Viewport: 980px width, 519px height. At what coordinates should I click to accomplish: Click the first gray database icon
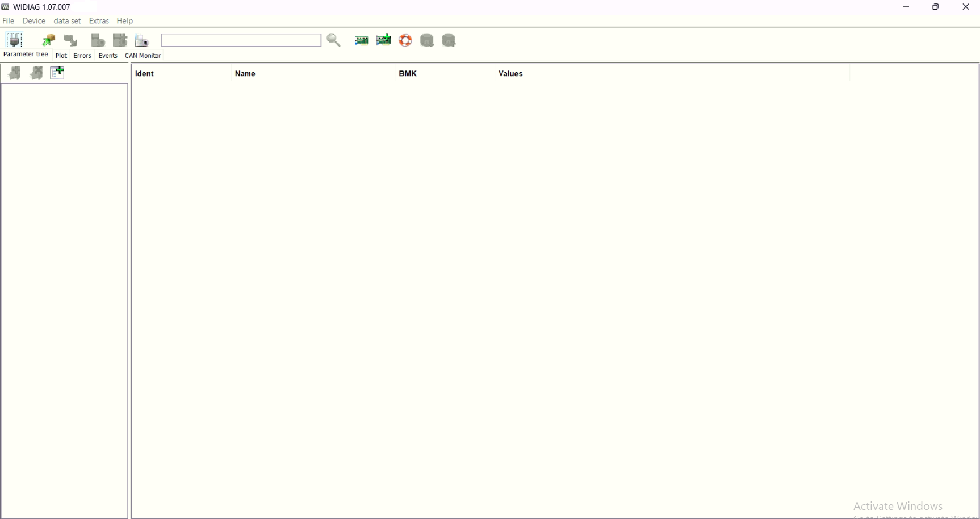click(427, 40)
